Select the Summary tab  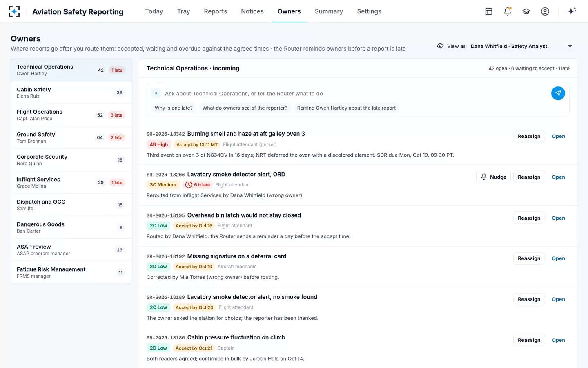(x=329, y=11)
